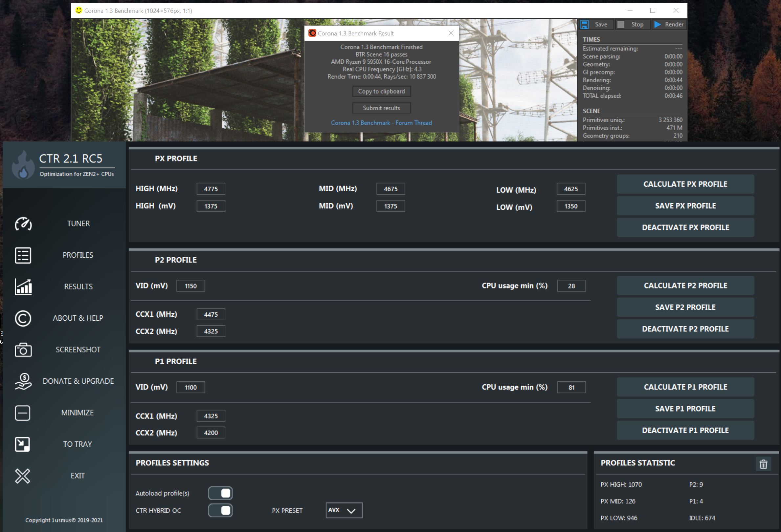Open the Profiles list icon

pos(23,255)
